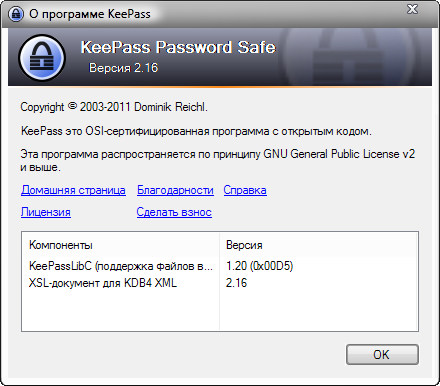Select the KeePassLibC component row
This screenshot has width=440, height=386.
point(220,266)
